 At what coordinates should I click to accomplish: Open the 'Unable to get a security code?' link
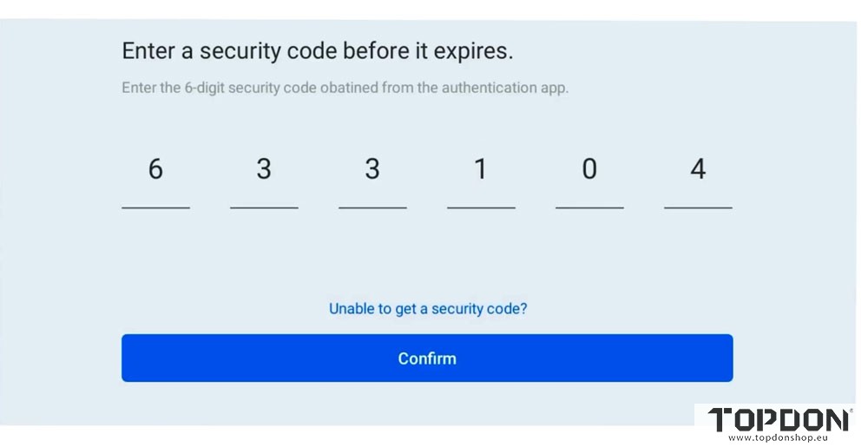pyautogui.click(x=428, y=309)
